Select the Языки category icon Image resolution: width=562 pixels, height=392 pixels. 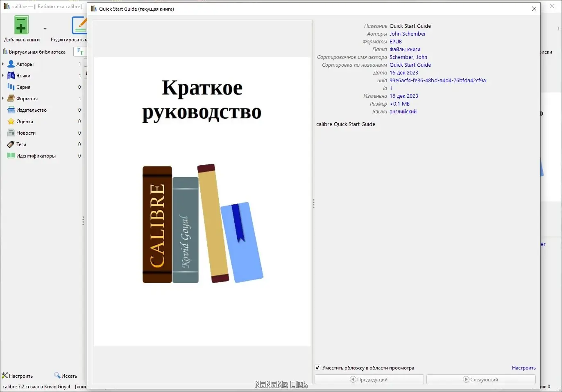click(11, 76)
